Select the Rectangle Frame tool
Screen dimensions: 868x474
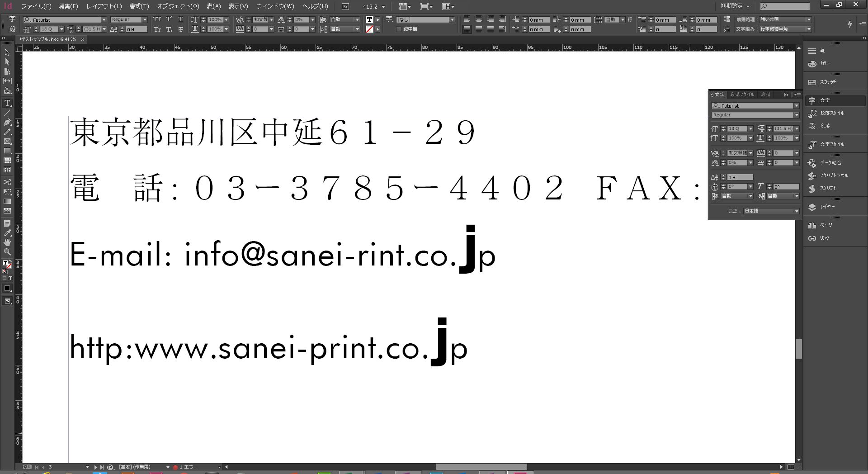pyautogui.click(x=7, y=141)
